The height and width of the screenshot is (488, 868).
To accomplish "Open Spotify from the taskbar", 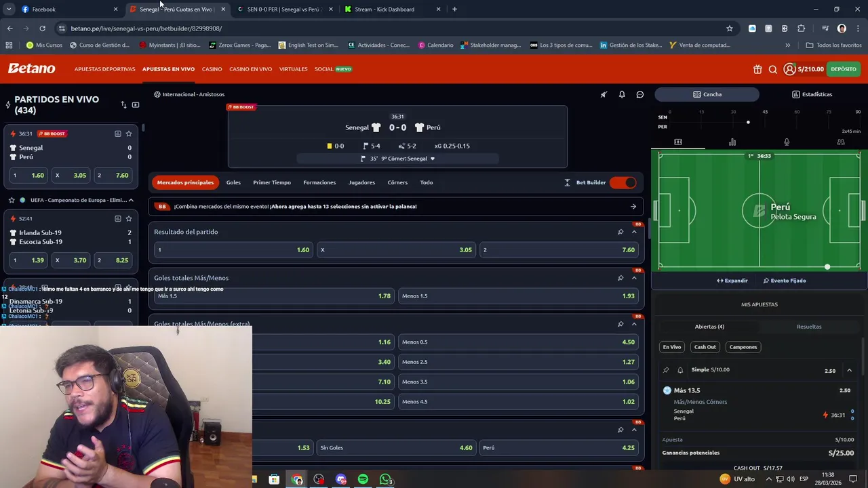I will (x=363, y=479).
